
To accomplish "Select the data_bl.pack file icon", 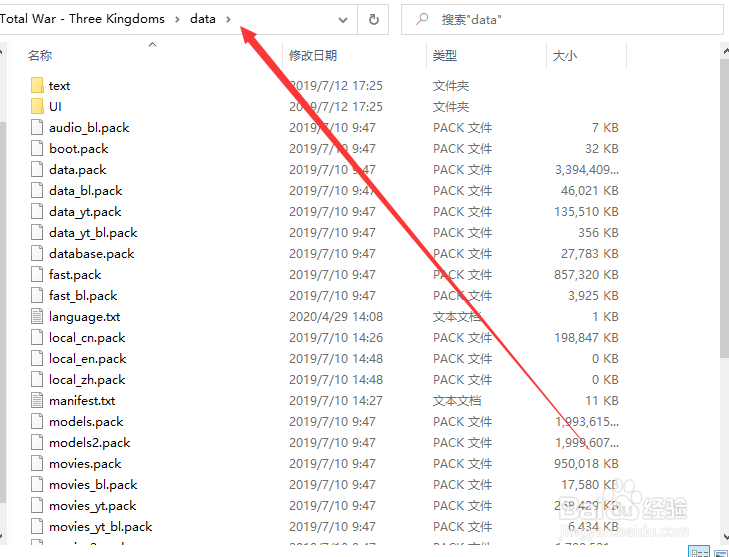I will [x=37, y=191].
